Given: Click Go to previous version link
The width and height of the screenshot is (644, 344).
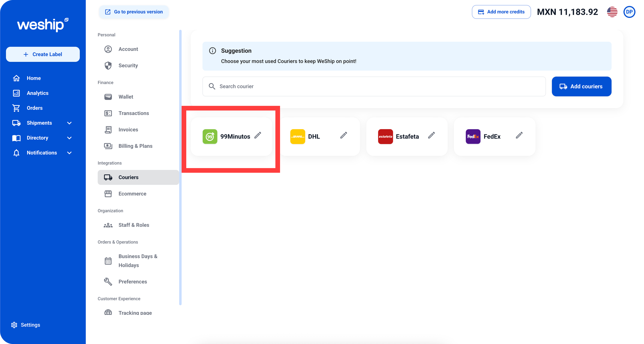Looking at the screenshot, I should (134, 12).
